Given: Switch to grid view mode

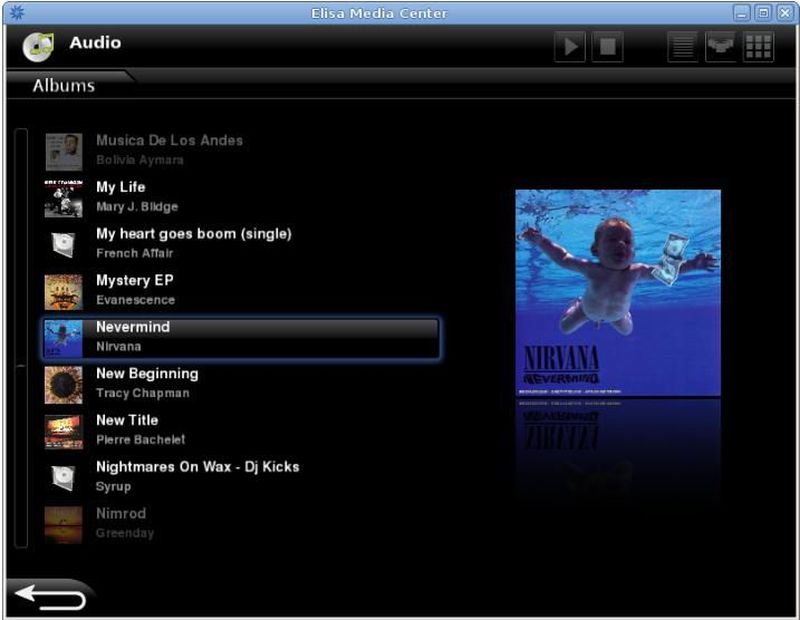Looking at the screenshot, I should coord(758,47).
